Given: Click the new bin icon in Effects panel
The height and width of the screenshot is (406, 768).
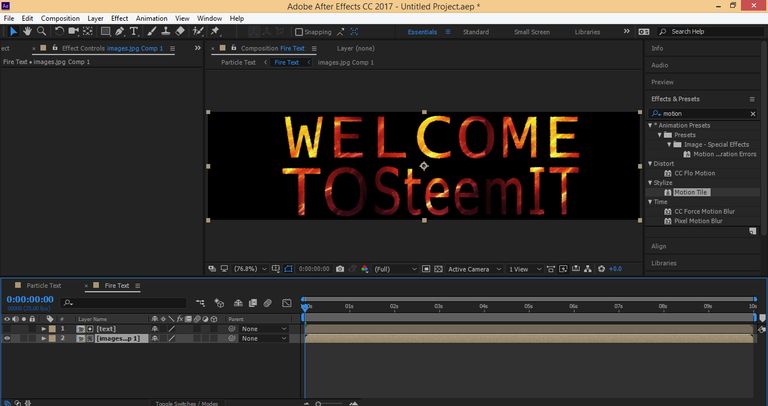Looking at the screenshot, I should [x=753, y=231].
